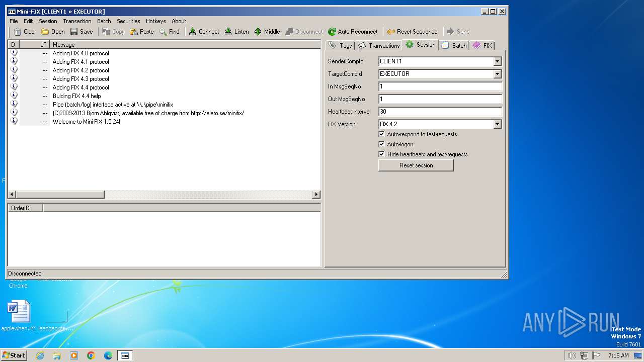Toggle the Auto-logon checkbox
This screenshot has height=362, width=644.
click(x=381, y=144)
